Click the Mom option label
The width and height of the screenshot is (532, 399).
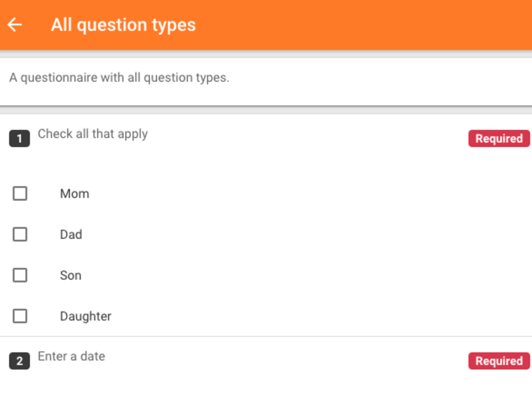coord(74,193)
